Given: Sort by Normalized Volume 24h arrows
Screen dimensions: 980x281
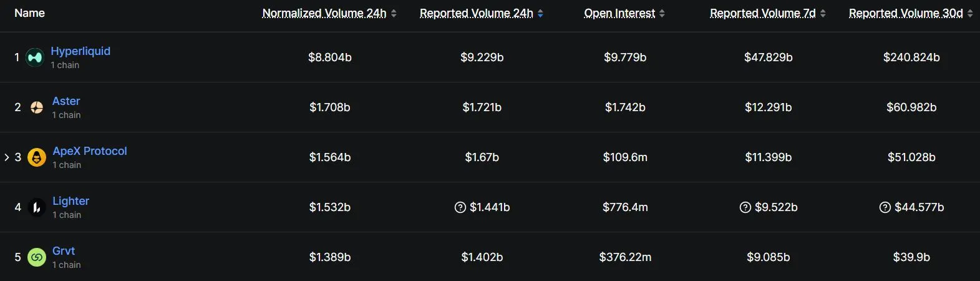Looking at the screenshot, I should (x=394, y=13).
